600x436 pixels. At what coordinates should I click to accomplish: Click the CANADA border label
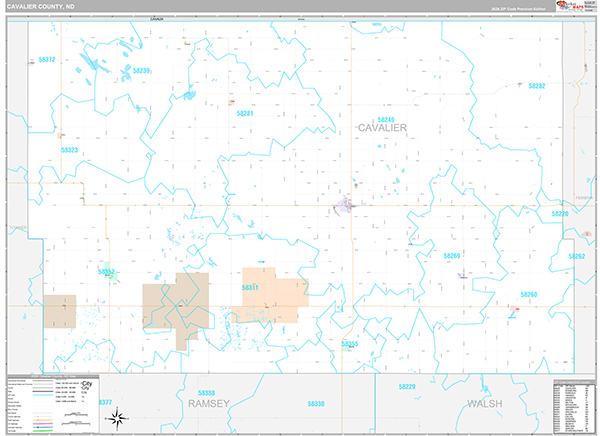tap(157, 19)
